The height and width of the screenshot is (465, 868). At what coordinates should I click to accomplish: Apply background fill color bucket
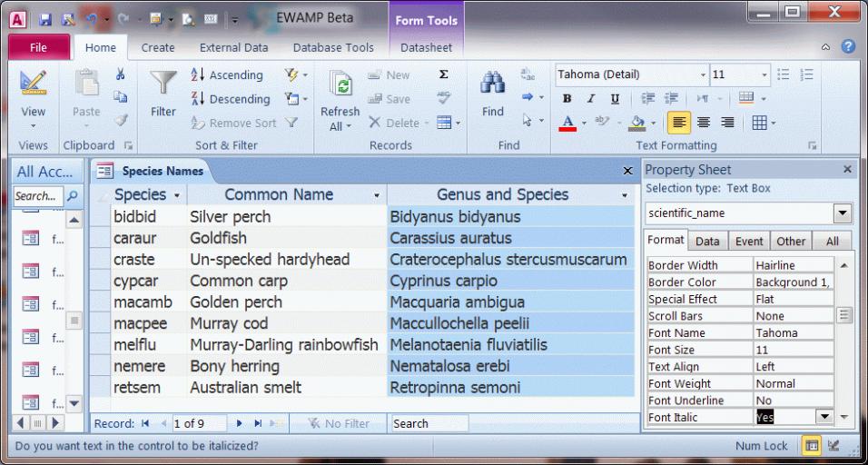point(637,123)
